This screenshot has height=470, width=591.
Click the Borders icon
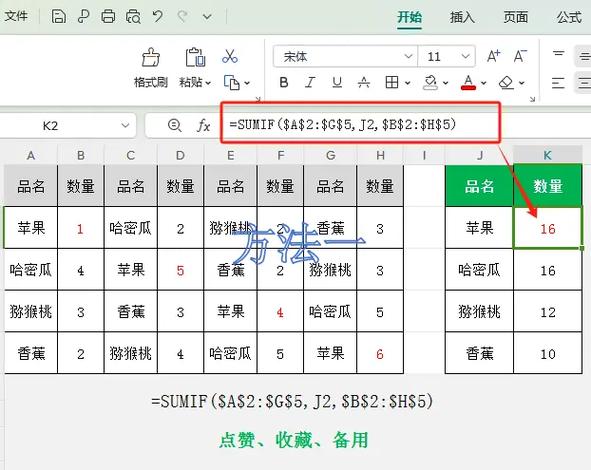coord(392,82)
